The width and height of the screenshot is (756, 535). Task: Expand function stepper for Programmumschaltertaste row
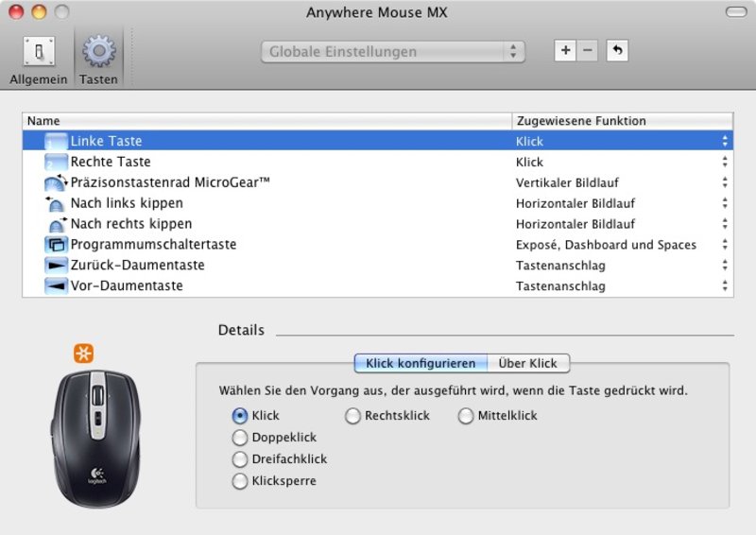725,245
